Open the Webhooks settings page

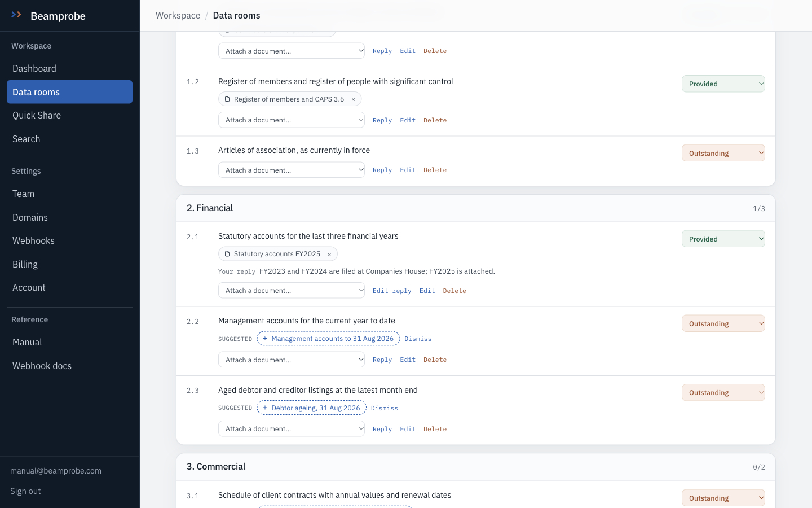point(69,240)
